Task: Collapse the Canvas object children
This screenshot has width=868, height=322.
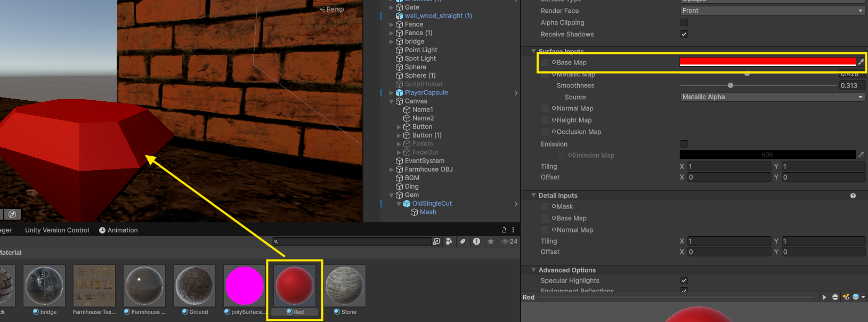Action: [392, 101]
